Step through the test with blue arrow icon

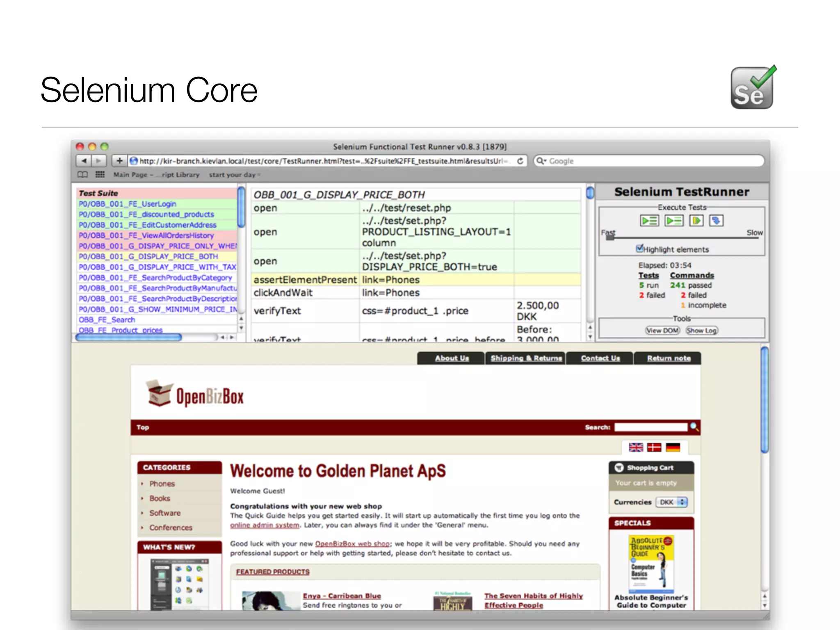[x=716, y=221]
